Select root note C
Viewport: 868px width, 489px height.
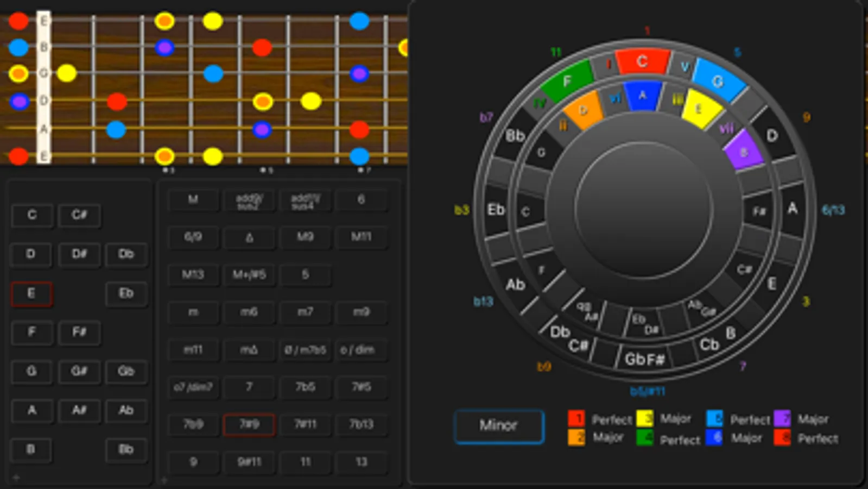pyautogui.click(x=32, y=215)
